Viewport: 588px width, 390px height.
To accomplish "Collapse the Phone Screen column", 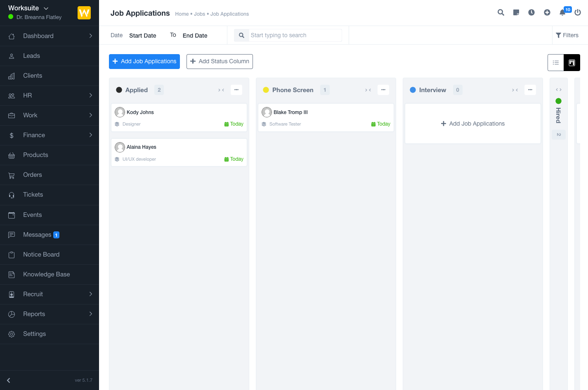I will [368, 90].
